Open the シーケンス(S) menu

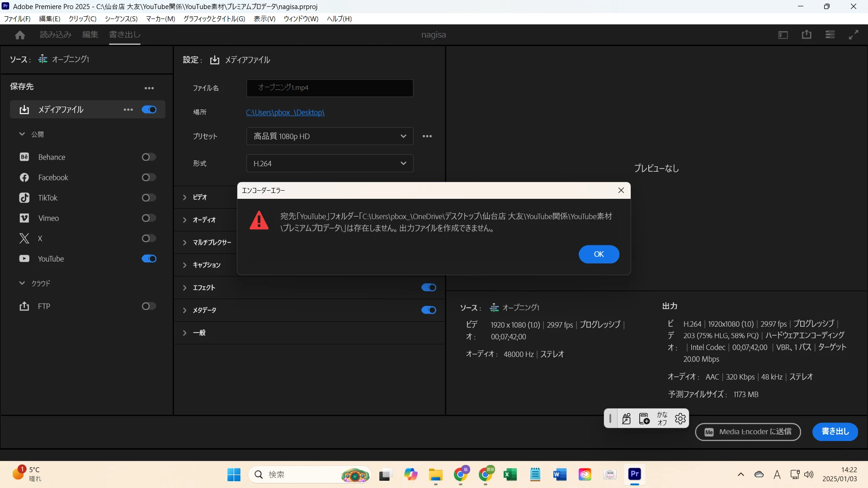(121, 19)
